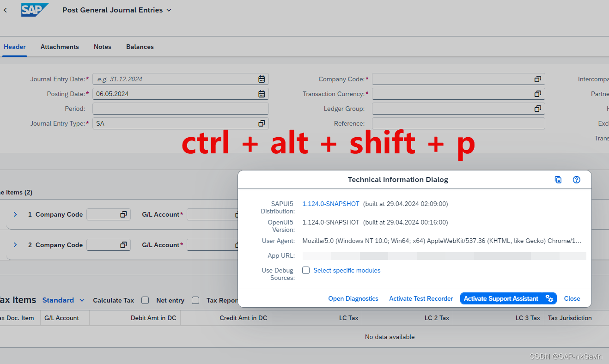
Task: Open the Journal Entry Date calendar picker
Action: 262,79
